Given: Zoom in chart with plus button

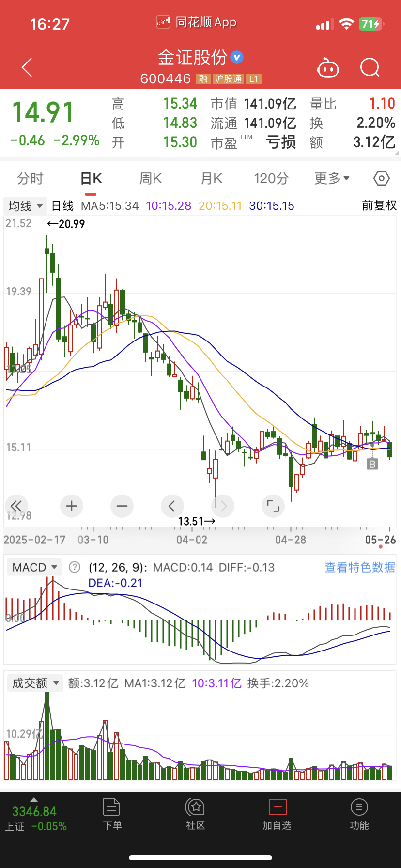Looking at the screenshot, I should [x=72, y=506].
